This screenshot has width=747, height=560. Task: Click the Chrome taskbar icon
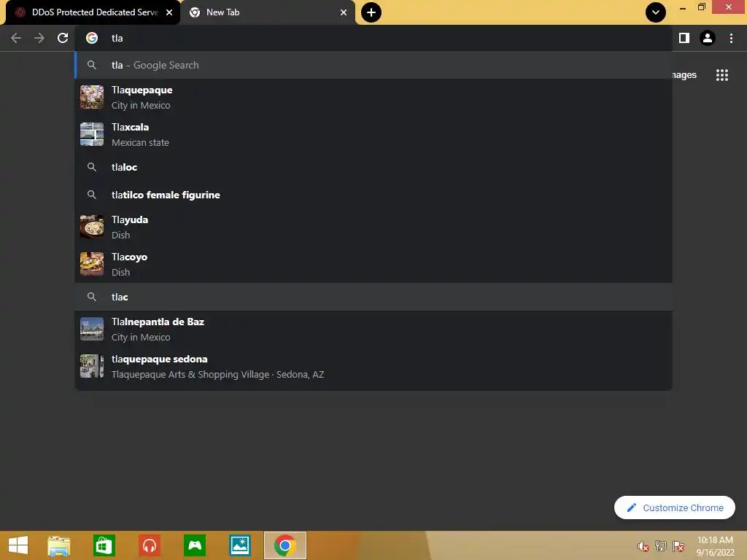[x=285, y=545]
